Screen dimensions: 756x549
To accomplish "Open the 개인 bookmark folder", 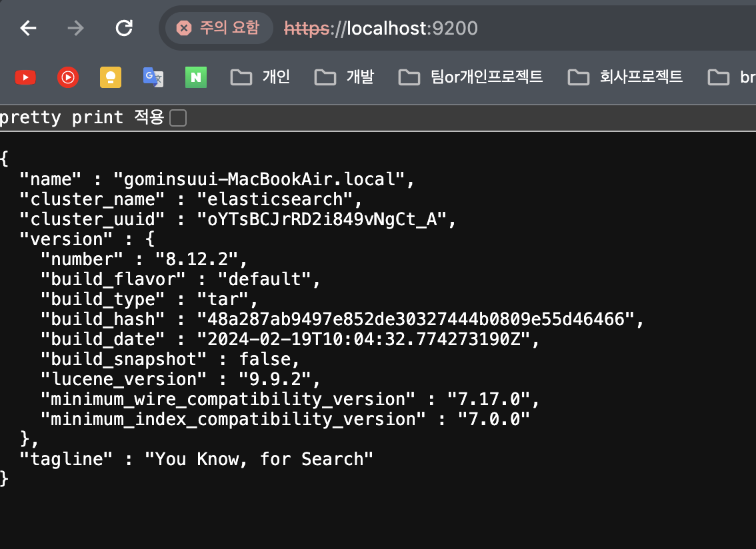I will pos(261,77).
